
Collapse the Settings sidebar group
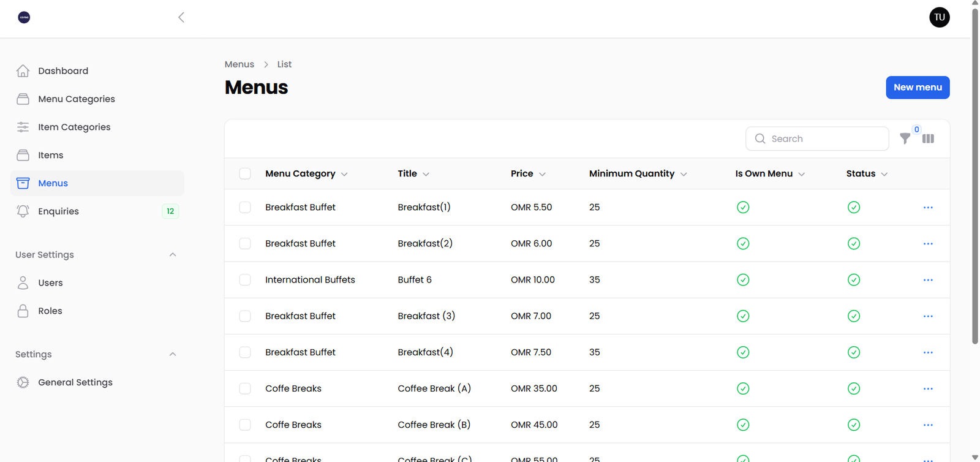tap(173, 354)
